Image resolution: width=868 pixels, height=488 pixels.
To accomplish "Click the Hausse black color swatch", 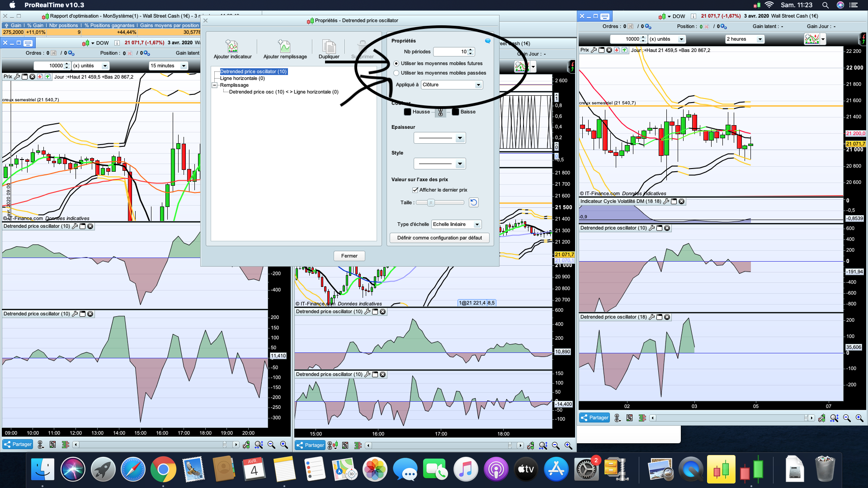I will point(407,112).
